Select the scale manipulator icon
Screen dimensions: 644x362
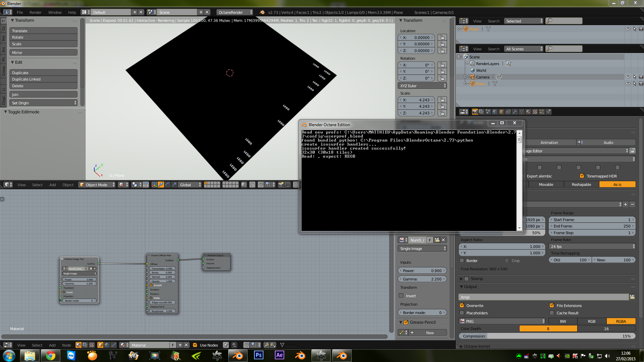tap(175, 185)
